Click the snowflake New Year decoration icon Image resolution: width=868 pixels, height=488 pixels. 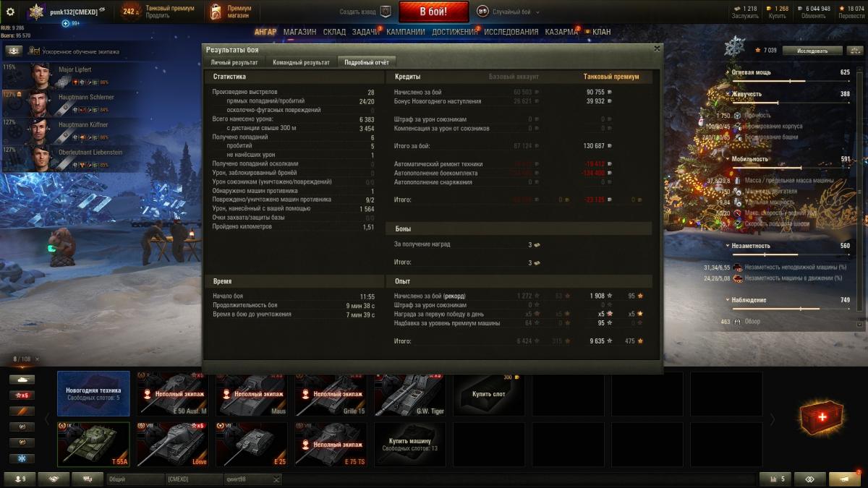pos(736,48)
